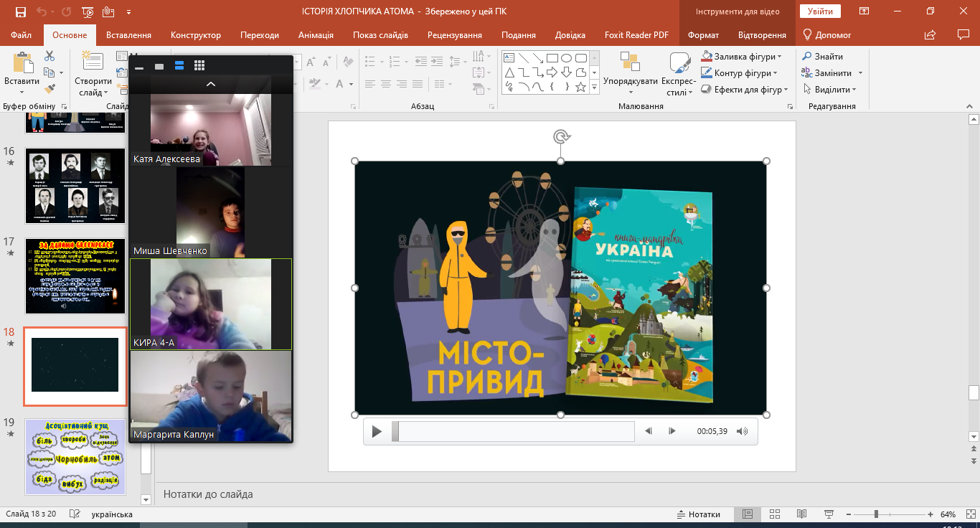
Task: Open the Файл tab
Action: pyautogui.click(x=22, y=35)
